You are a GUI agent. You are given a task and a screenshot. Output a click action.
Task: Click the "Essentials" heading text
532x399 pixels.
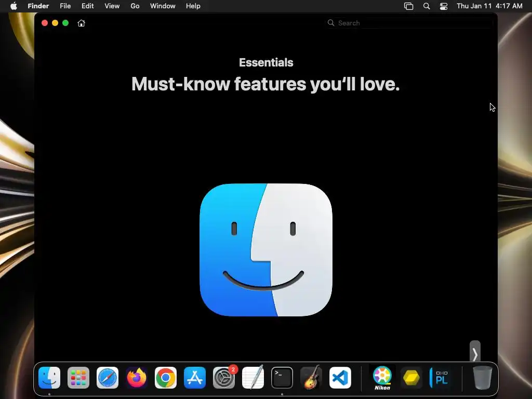coord(266,62)
